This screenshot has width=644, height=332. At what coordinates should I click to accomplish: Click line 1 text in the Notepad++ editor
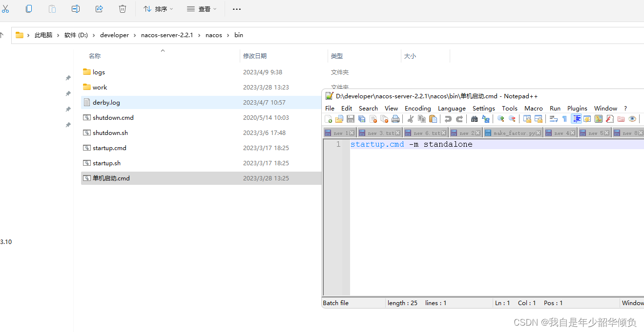click(x=411, y=144)
